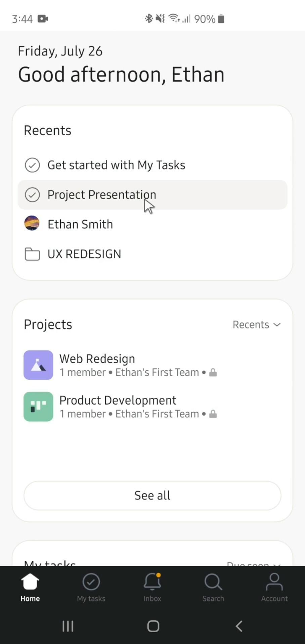Screen dimensions: 305x644
Task: Tap the Product Development board icon
Action: 38,407
